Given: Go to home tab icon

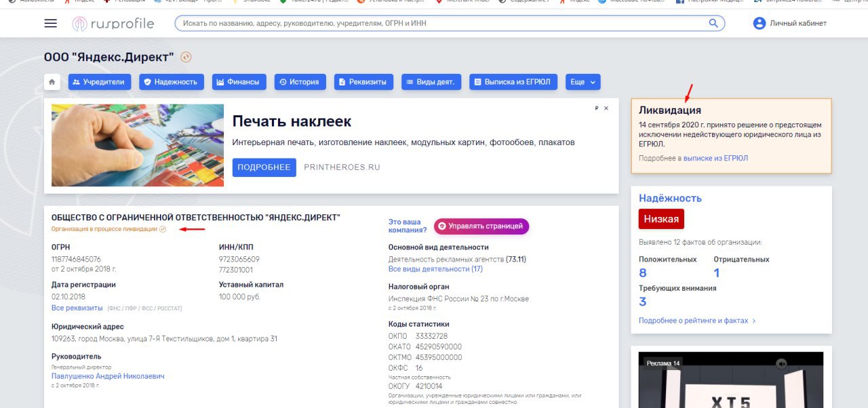Looking at the screenshot, I should tap(52, 82).
